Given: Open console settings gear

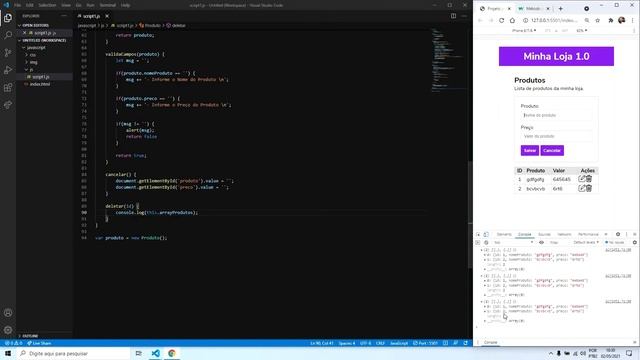Looking at the screenshot, I should tap(635, 242).
